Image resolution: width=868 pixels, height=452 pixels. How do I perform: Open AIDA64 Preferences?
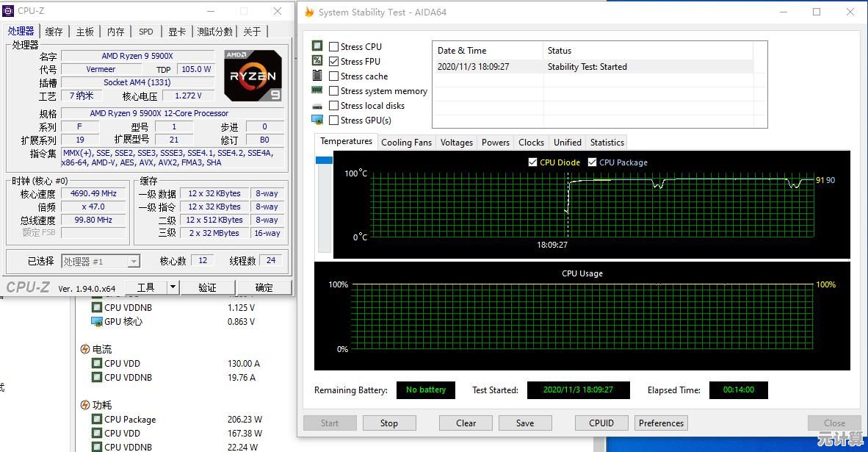(x=660, y=423)
